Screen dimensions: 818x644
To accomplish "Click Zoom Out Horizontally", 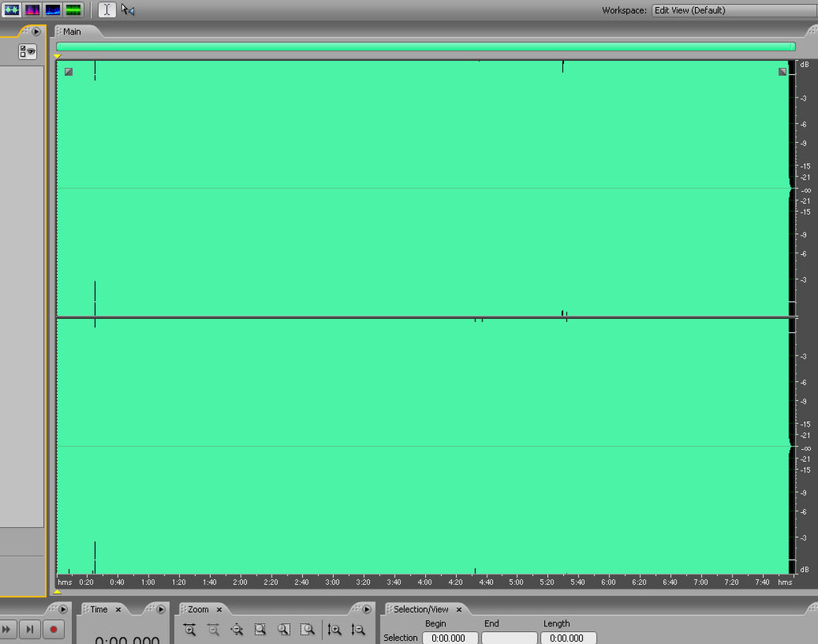I will click(213, 630).
